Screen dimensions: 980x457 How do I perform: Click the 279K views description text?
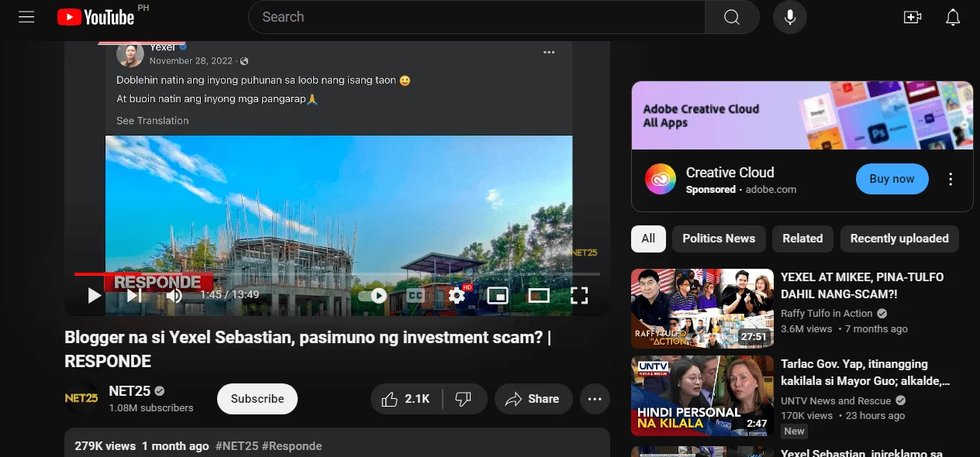click(x=105, y=446)
